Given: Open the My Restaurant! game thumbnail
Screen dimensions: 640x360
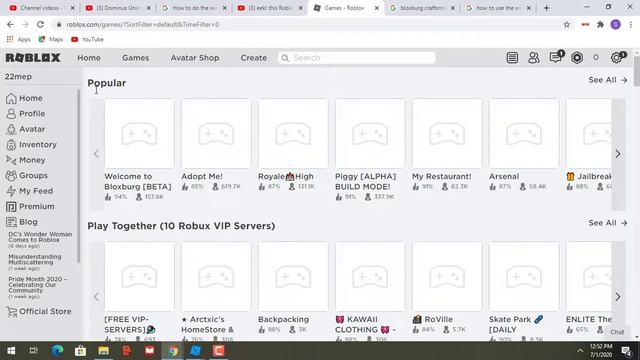Looking at the screenshot, I should pyautogui.click(x=447, y=133).
